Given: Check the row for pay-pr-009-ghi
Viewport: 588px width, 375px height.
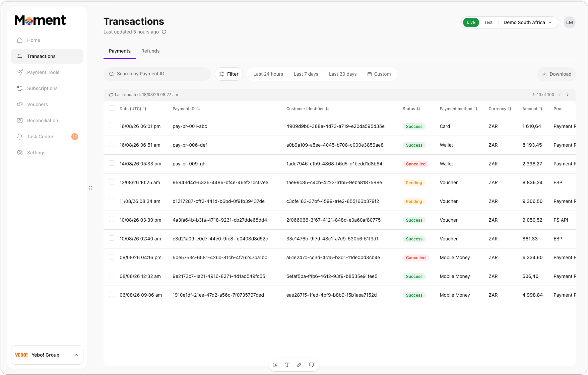Looking at the screenshot, I should pos(112,163).
